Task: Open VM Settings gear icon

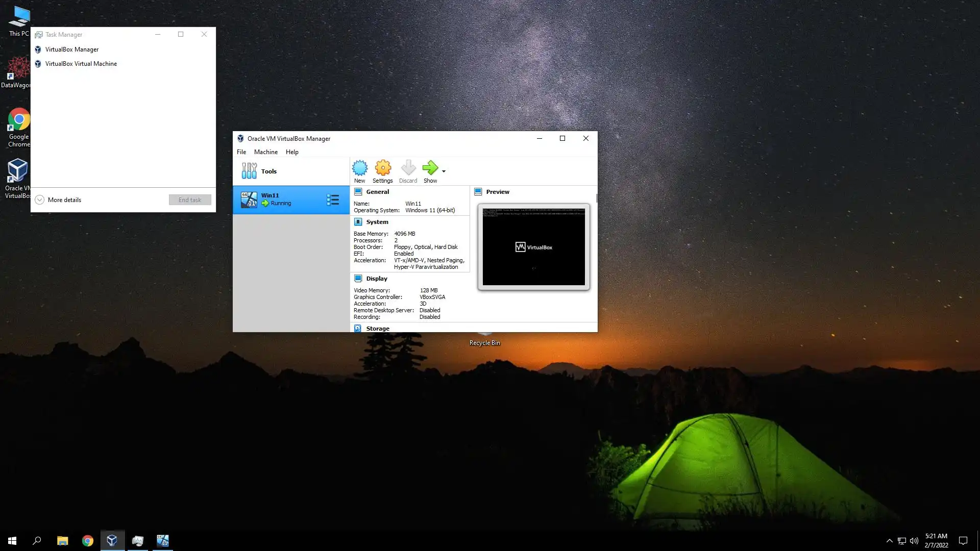Action: coord(383,168)
